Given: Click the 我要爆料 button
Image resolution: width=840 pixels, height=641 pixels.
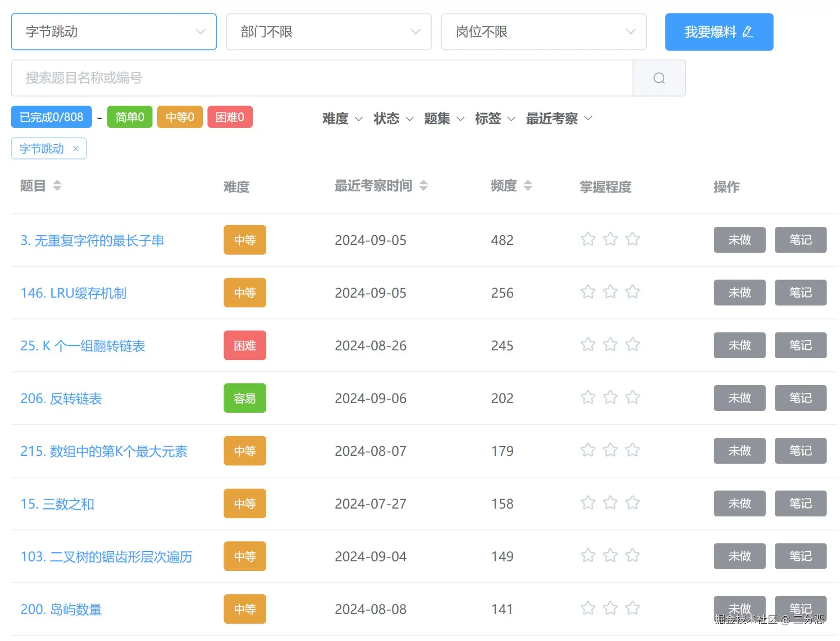Looking at the screenshot, I should pos(719,32).
